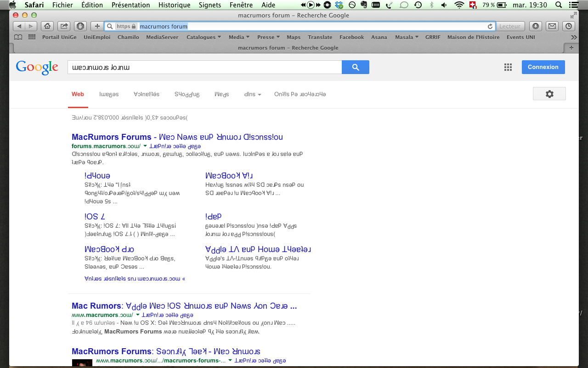Open the Plus dropdown in Google search tabs

(x=253, y=94)
